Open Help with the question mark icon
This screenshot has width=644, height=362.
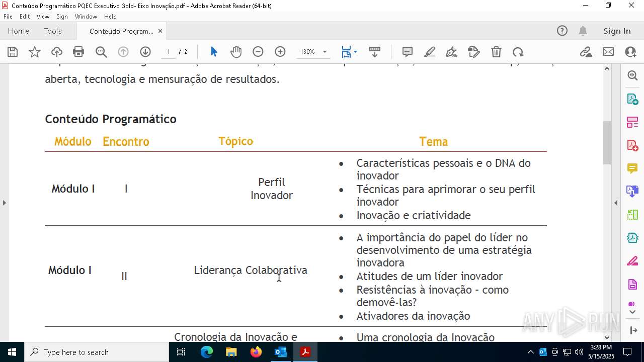coord(562,31)
